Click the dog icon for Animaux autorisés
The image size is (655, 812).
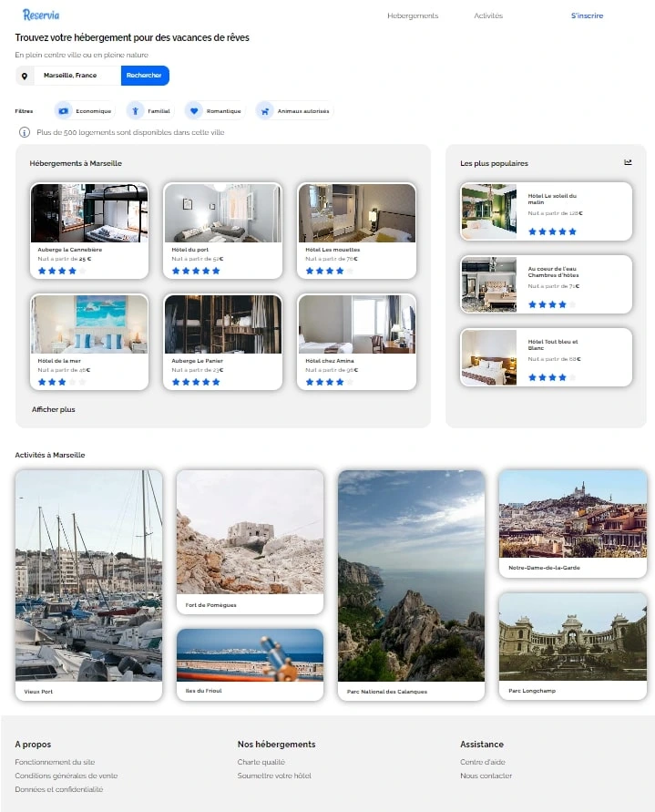pos(264,111)
